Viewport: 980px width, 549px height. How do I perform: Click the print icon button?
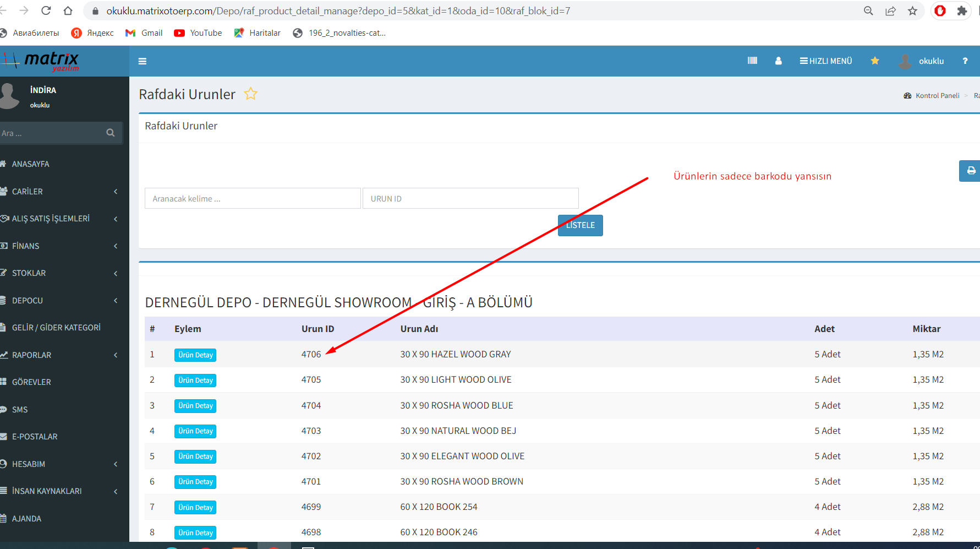[971, 171]
